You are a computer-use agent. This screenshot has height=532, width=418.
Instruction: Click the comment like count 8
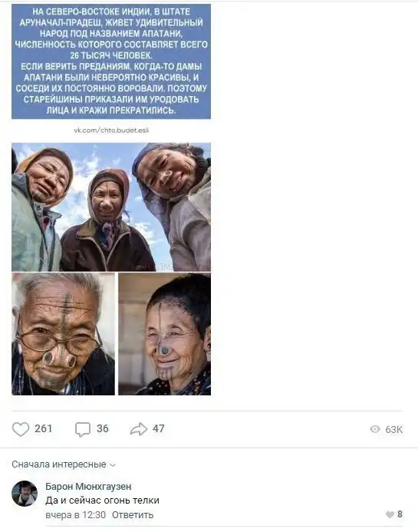click(x=400, y=514)
